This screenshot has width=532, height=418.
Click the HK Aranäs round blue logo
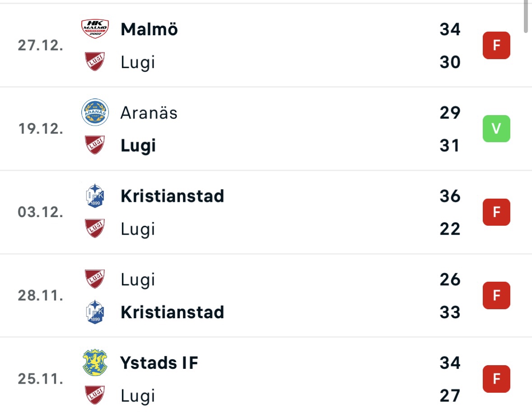click(95, 112)
